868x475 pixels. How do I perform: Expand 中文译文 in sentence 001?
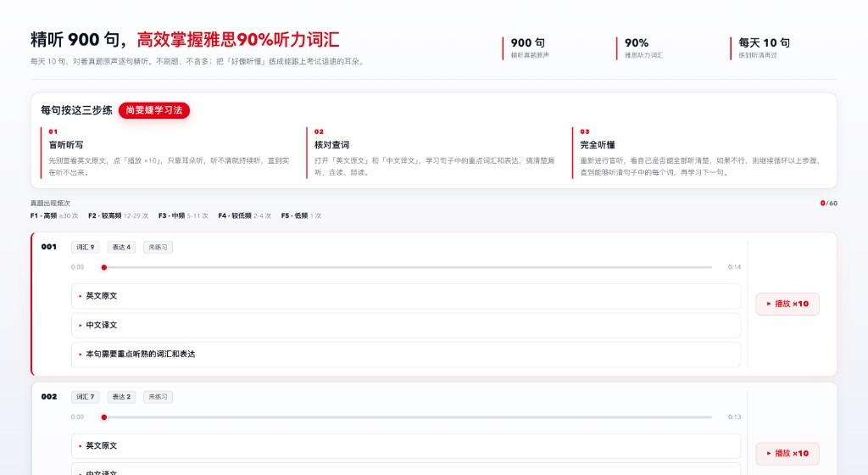coord(406,325)
